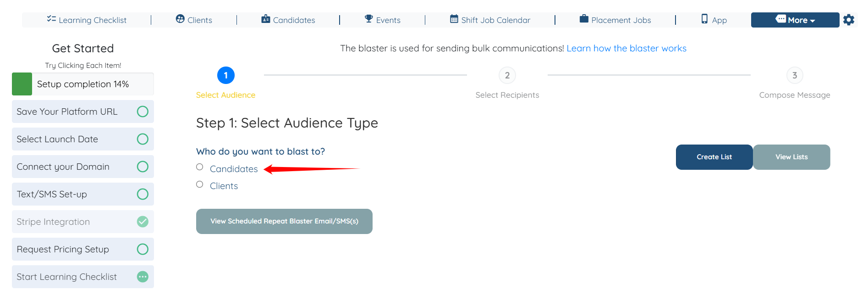
Task: Click the Setup completion progress bar
Action: point(83,84)
